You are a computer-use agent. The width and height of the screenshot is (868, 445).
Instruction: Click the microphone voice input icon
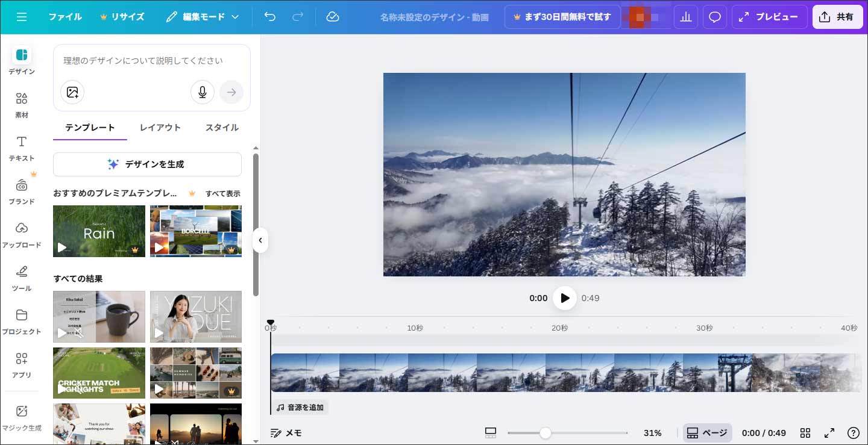pyautogui.click(x=203, y=92)
